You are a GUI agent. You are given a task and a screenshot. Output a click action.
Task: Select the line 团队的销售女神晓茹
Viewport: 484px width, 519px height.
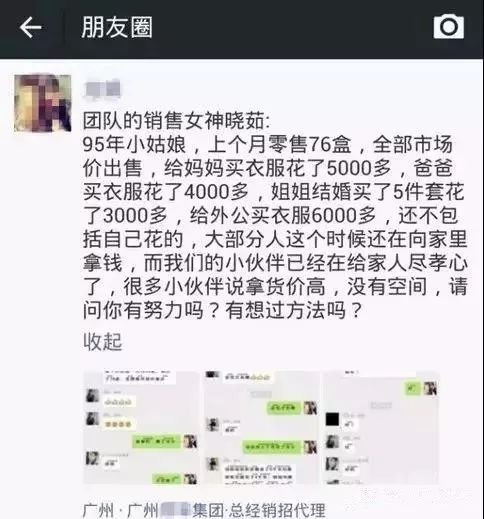coord(177,121)
